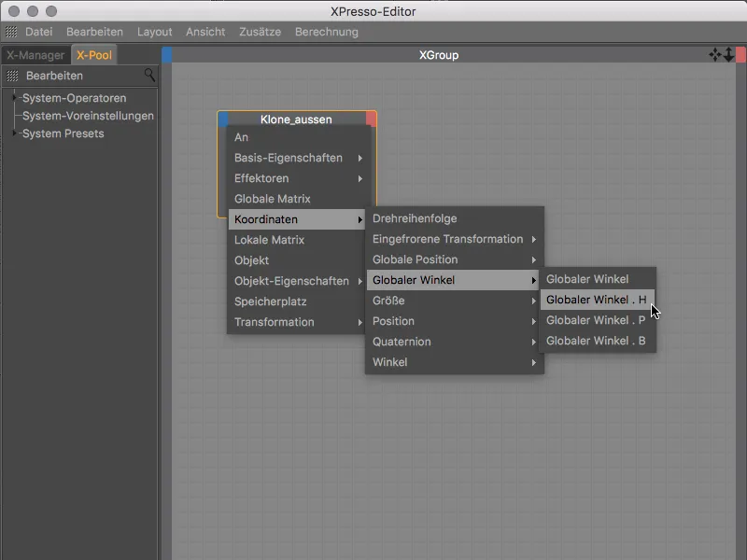Click the grip icon left of Datei menu

(11, 32)
